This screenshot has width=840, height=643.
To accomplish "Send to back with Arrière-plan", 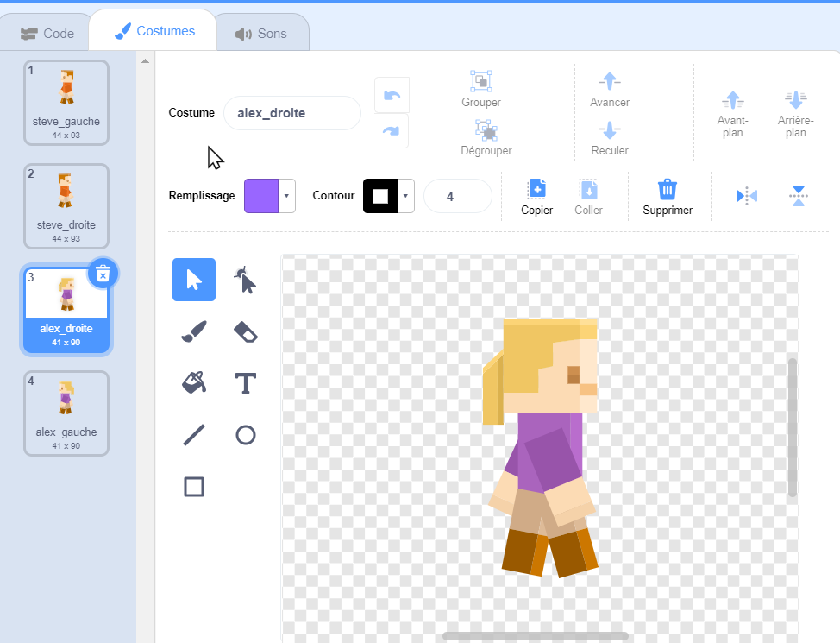I will tap(795, 114).
